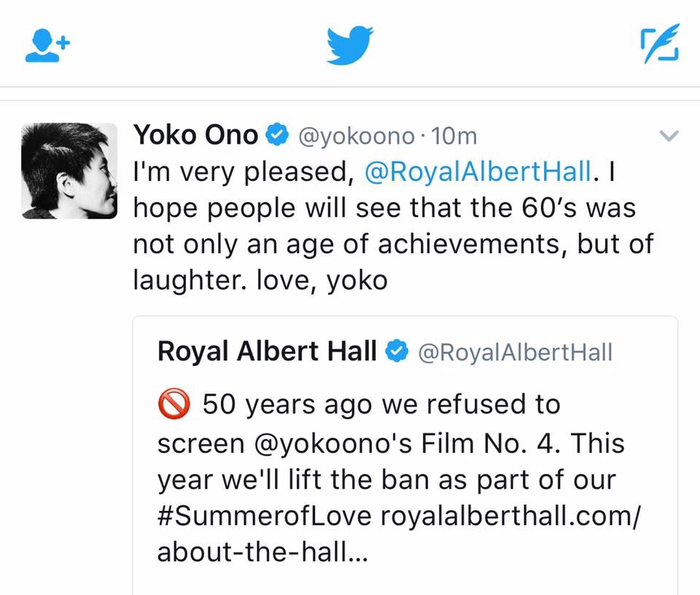Image resolution: width=700 pixels, height=595 pixels.
Task: Open the blue @RoyalAlbertHall mention in Yoko's tweet
Action: coord(475,172)
